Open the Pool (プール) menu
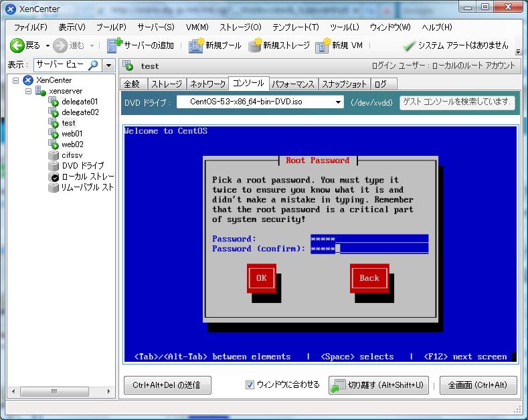The height and width of the screenshot is (420, 528). point(111,27)
